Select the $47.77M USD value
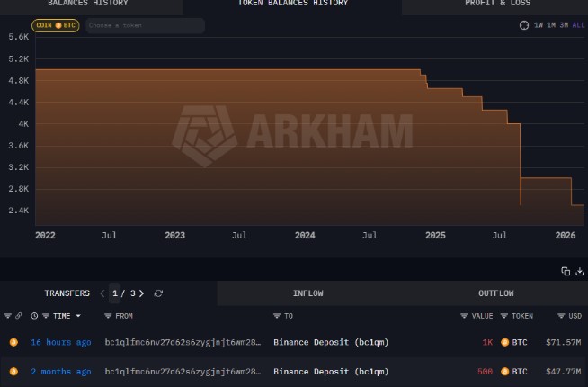588x387 pixels. [x=563, y=372]
